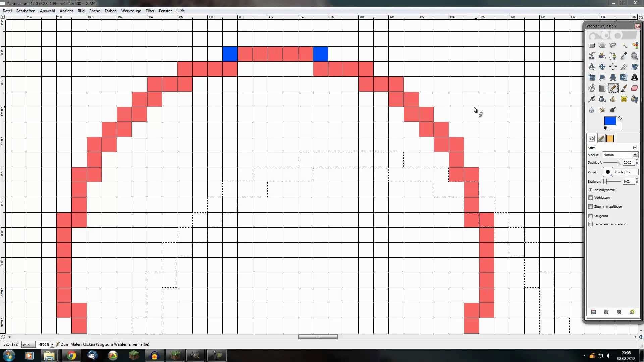The image size is (644, 362).
Task: Open the zoom percentage dropdown arrow
Action: (52, 344)
